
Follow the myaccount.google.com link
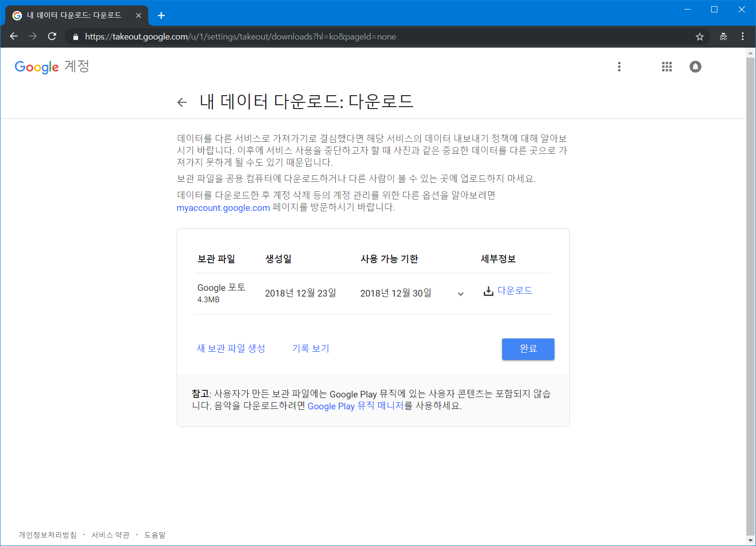tap(223, 208)
